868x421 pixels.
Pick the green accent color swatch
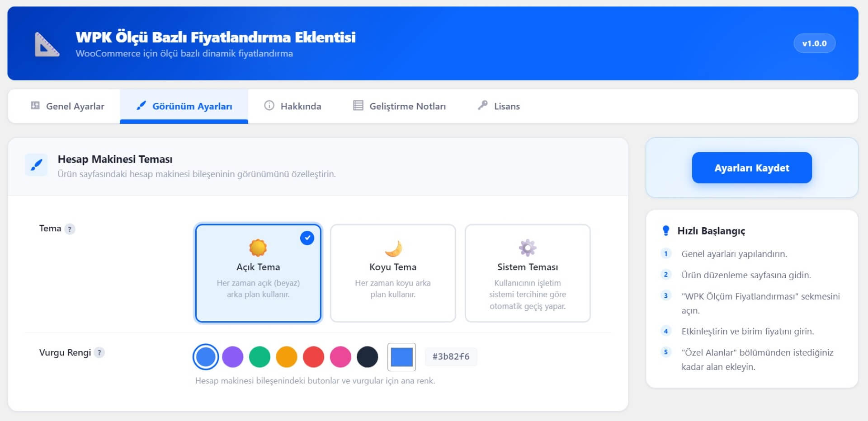tap(259, 357)
